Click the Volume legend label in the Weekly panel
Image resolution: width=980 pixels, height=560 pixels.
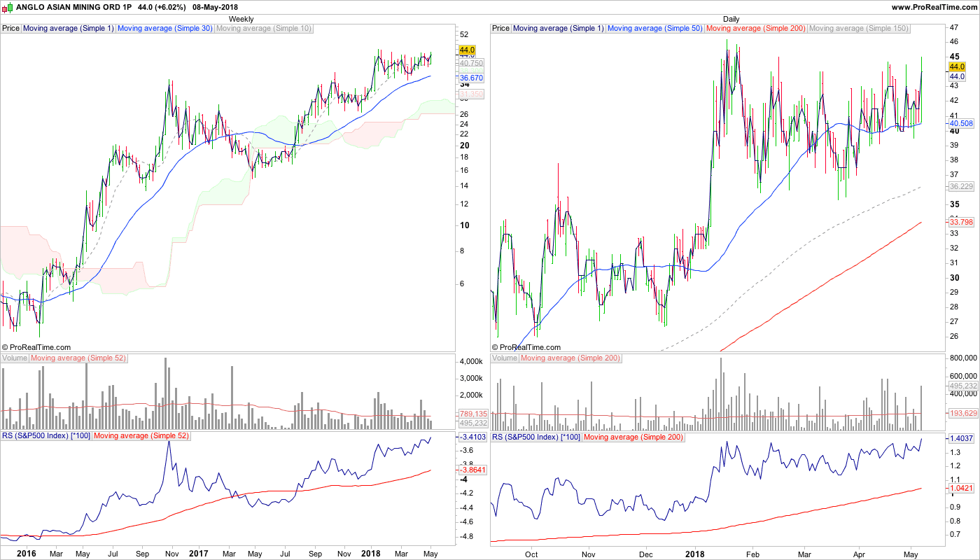pos(15,358)
